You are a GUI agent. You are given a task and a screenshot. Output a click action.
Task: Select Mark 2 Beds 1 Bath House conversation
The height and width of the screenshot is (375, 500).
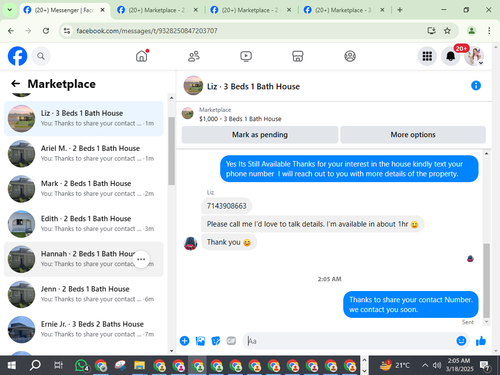84,189
